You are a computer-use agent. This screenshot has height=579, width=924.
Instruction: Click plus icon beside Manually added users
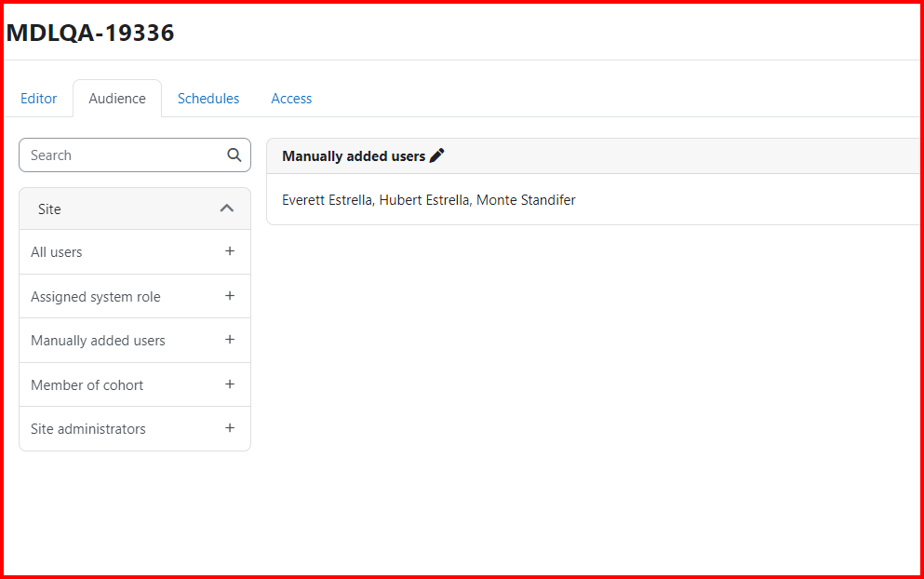(x=230, y=340)
